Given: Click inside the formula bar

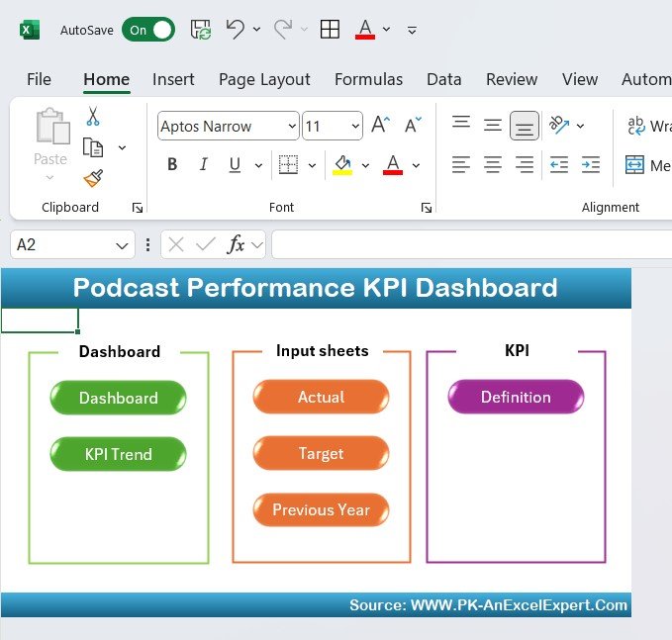Looking at the screenshot, I should pos(471,244).
